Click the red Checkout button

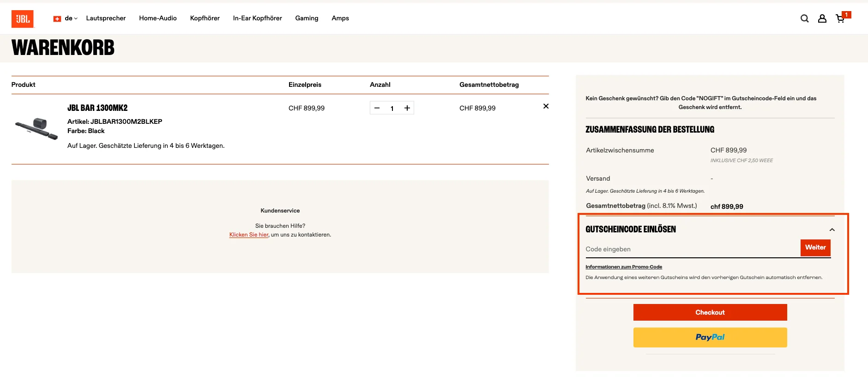coord(710,312)
